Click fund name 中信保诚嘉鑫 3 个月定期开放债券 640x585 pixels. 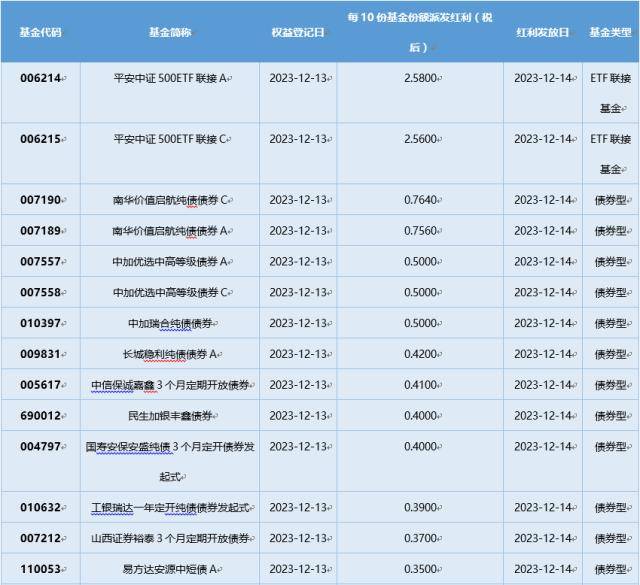coord(170,385)
